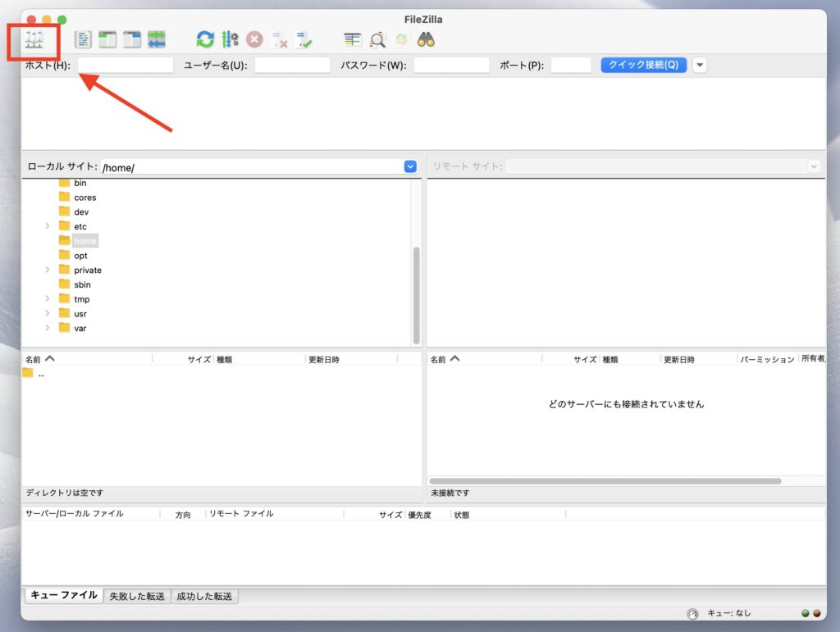Select the '..' parent folder entry
840x632 pixels.
(34, 374)
